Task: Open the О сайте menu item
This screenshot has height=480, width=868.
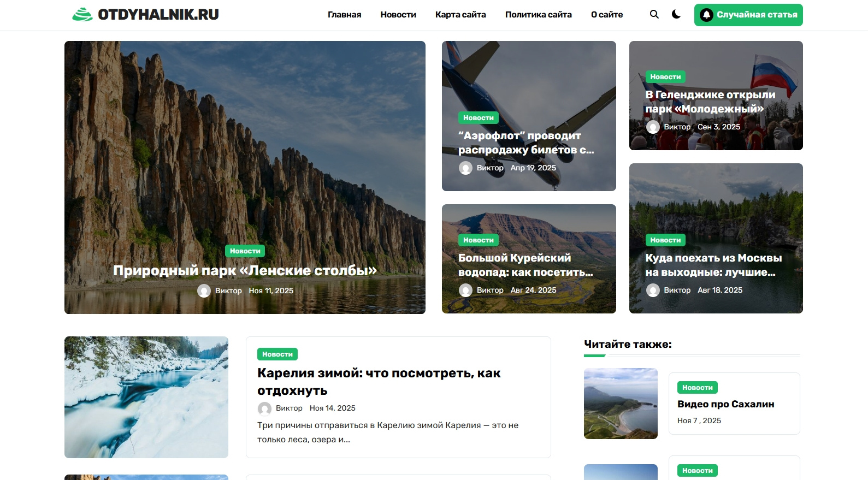Action: tap(607, 15)
